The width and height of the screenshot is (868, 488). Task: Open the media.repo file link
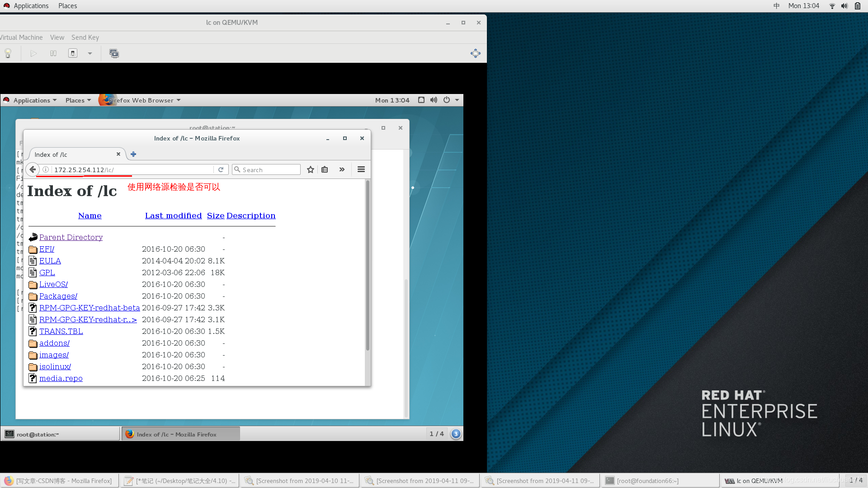click(61, 378)
